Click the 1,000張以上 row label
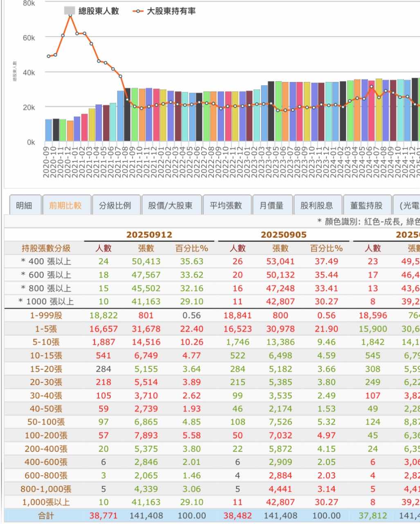The height and width of the screenshot is (524, 420). 46,502
